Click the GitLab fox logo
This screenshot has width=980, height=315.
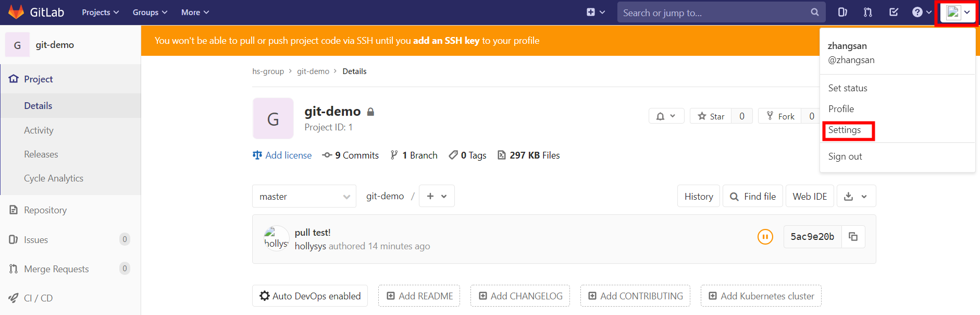(x=16, y=12)
